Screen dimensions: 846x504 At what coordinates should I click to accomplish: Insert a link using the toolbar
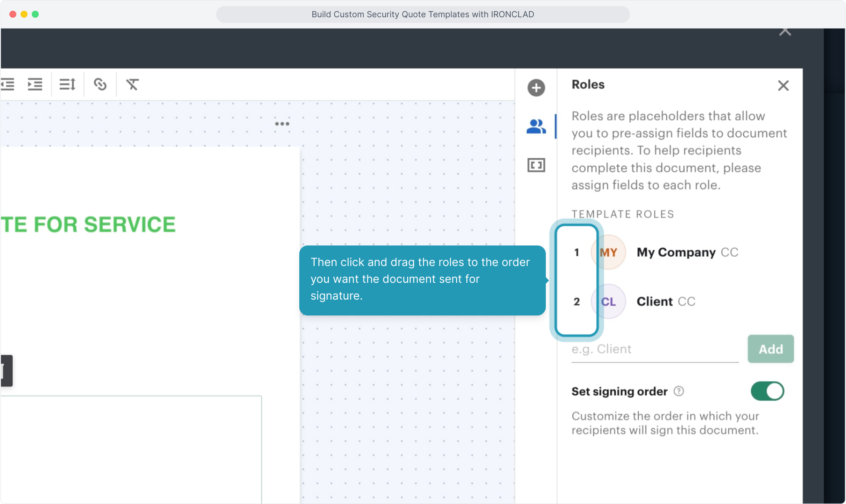tap(100, 84)
